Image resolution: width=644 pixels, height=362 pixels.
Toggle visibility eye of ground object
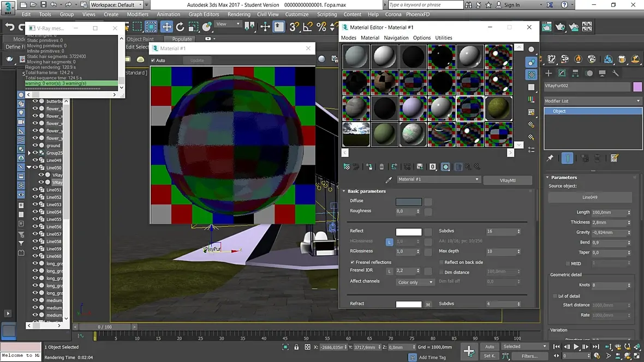pyautogui.click(x=35, y=146)
